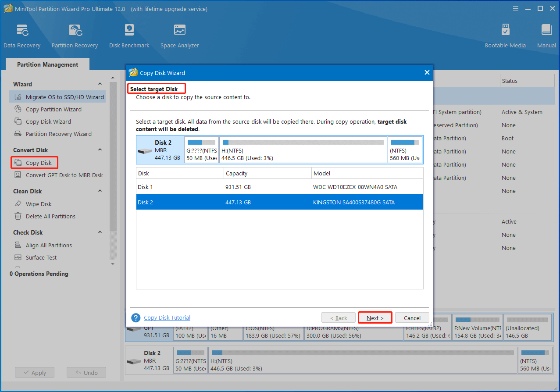
Task: Collapse the Clean Disk section
Action: pos(100,191)
